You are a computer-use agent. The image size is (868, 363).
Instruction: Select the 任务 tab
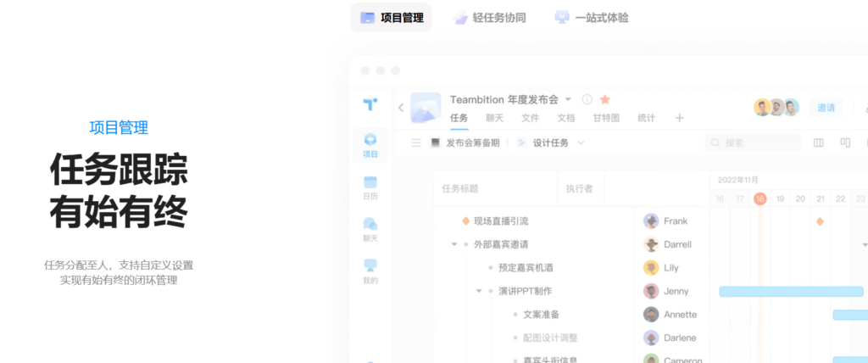(459, 118)
